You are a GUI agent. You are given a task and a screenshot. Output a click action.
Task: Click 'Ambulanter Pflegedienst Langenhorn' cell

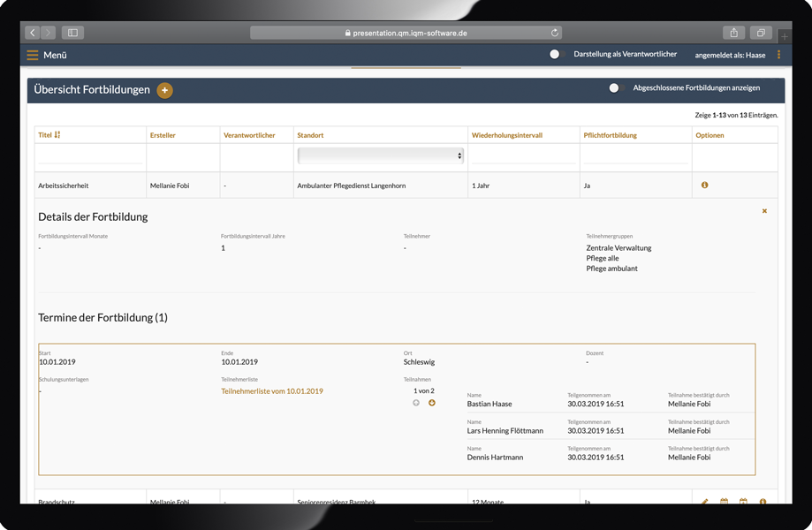[x=351, y=185]
